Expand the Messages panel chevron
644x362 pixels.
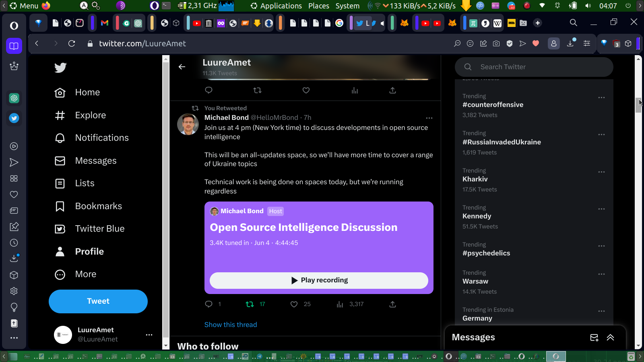pos(611,337)
